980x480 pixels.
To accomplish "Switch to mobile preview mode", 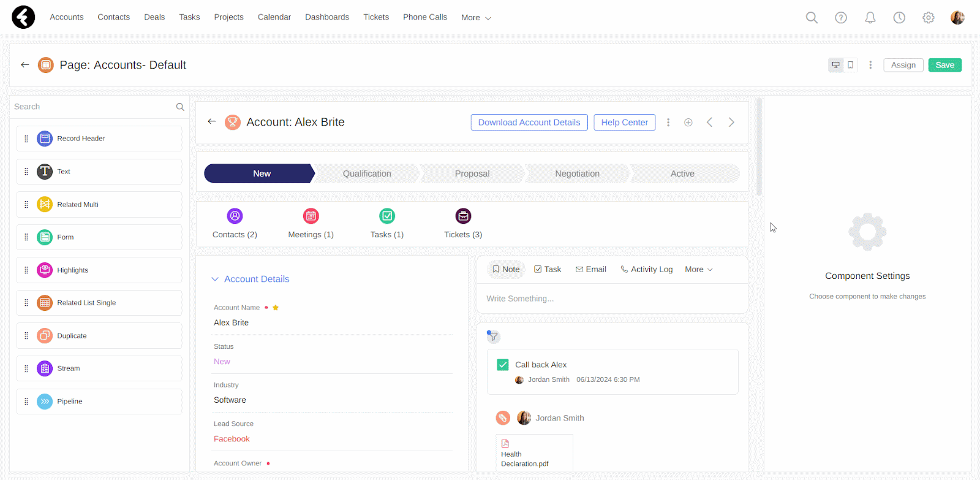I will coord(850,65).
